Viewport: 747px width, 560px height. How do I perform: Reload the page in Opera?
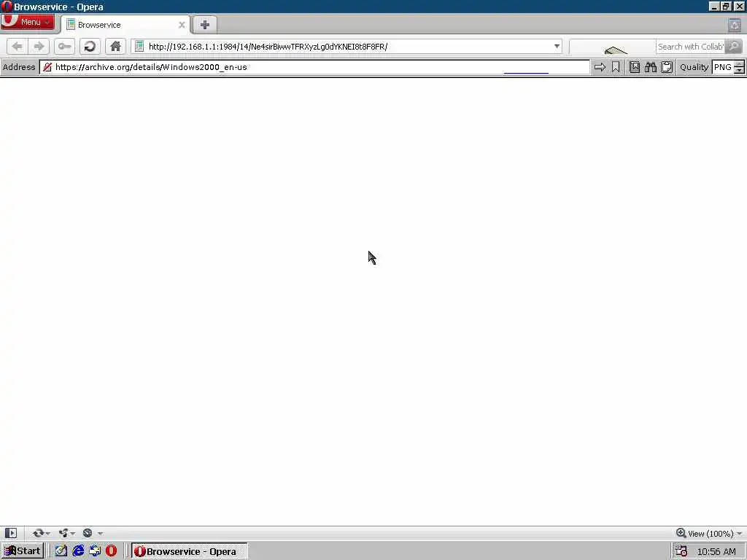click(x=90, y=46)
